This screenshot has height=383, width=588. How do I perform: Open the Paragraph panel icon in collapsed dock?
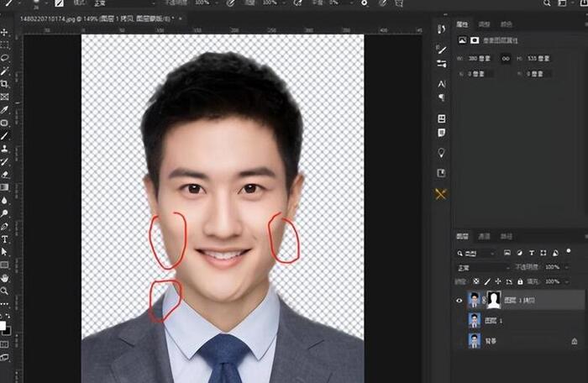point(441,98)
